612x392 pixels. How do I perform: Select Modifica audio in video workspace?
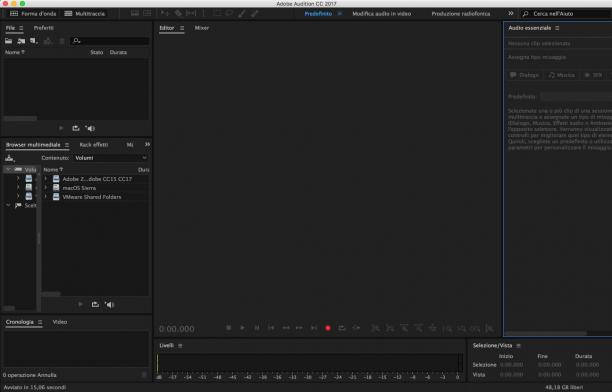point(382,14)
